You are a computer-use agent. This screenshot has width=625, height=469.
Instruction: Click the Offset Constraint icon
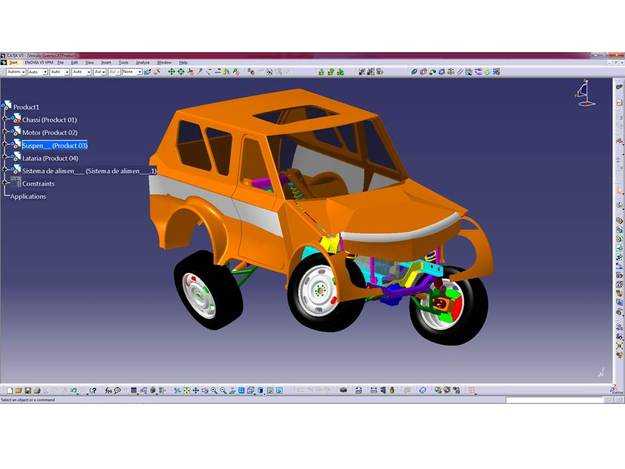click(432, 72)
